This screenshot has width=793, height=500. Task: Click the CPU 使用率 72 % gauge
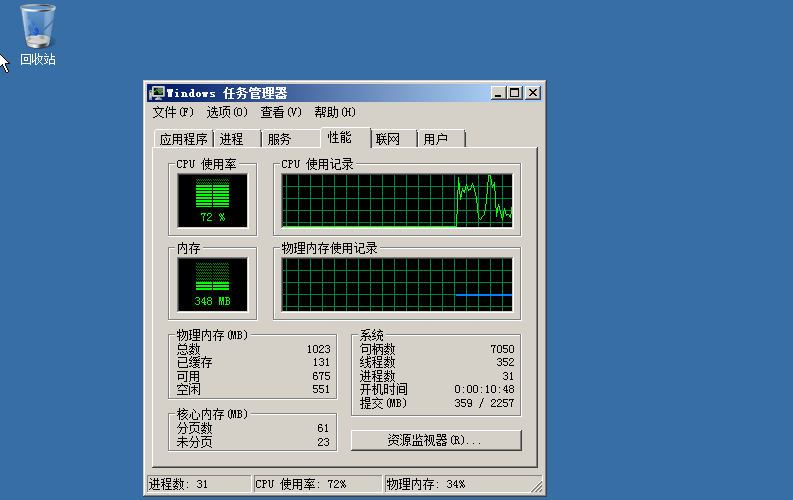[212, 201]
